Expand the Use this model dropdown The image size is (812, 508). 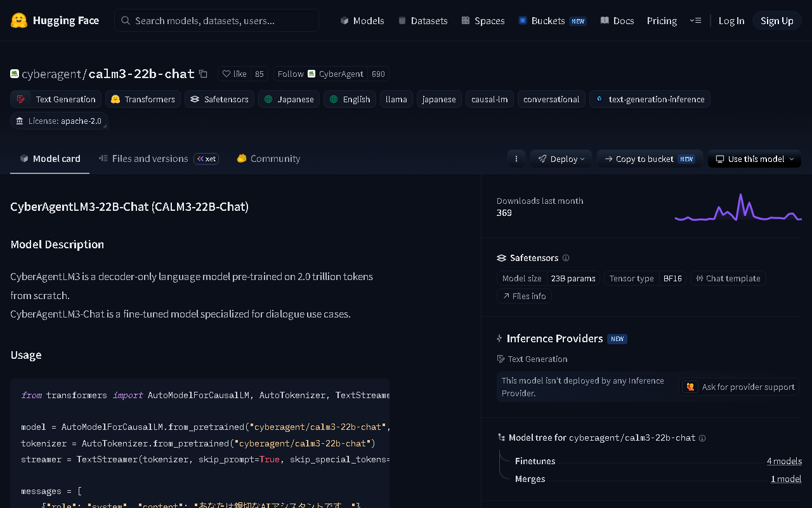pyautogui.click(x=754, y=159)
